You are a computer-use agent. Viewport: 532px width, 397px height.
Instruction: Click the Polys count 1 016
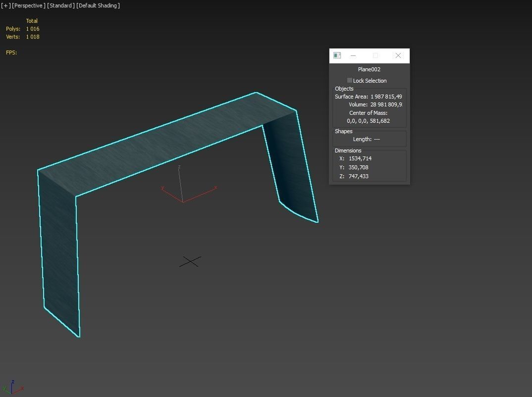[33, 29]
